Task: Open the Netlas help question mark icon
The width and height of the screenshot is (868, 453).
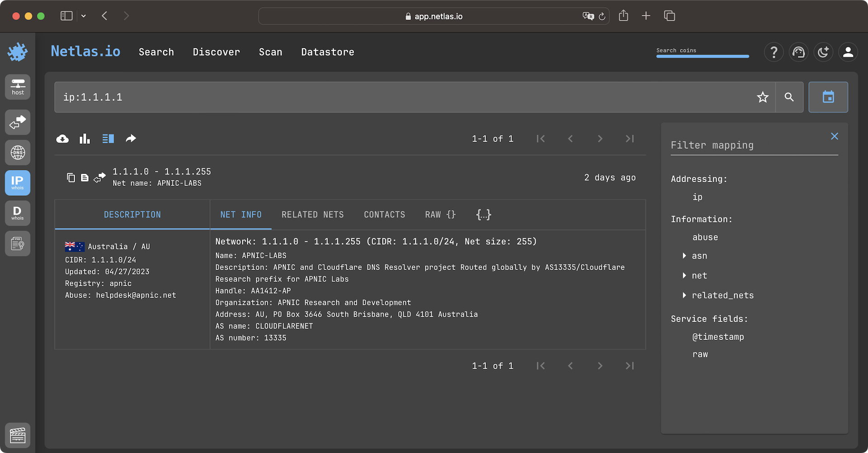Action: tap(774, 52)
